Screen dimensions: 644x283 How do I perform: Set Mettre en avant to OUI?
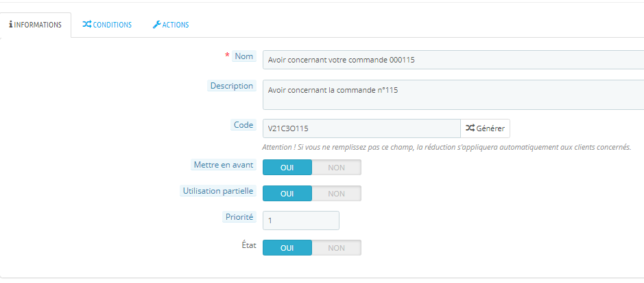(287, 168)
